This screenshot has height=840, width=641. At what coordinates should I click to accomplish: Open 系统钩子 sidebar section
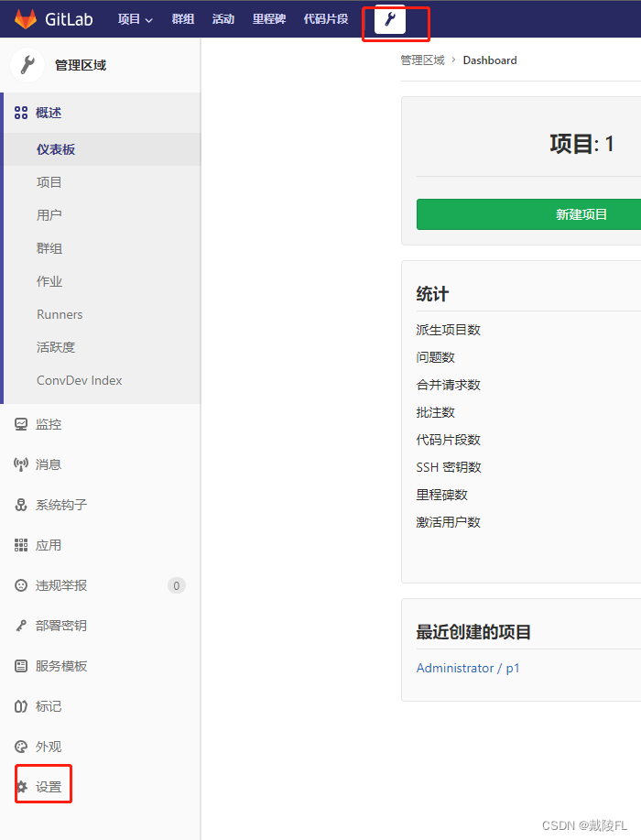[61, 505]
